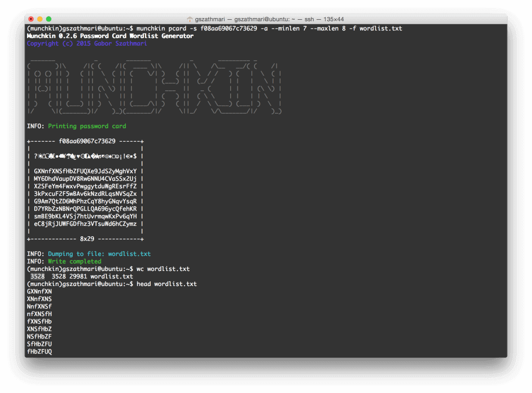The height and width of the screenshot is (393, 532).
Task: Click card row starting '3kPxcuF2F5wB'
Action: (85, 194)
